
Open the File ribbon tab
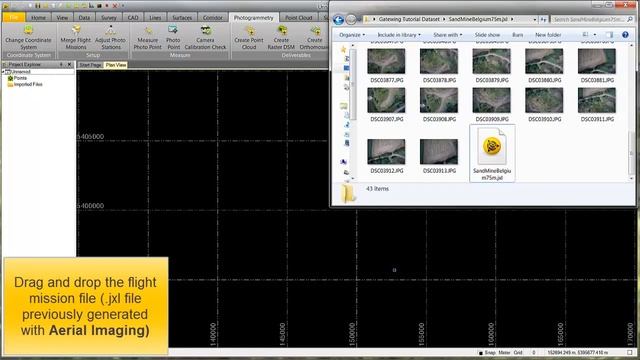pyautogui.click(x=14, y=18)
